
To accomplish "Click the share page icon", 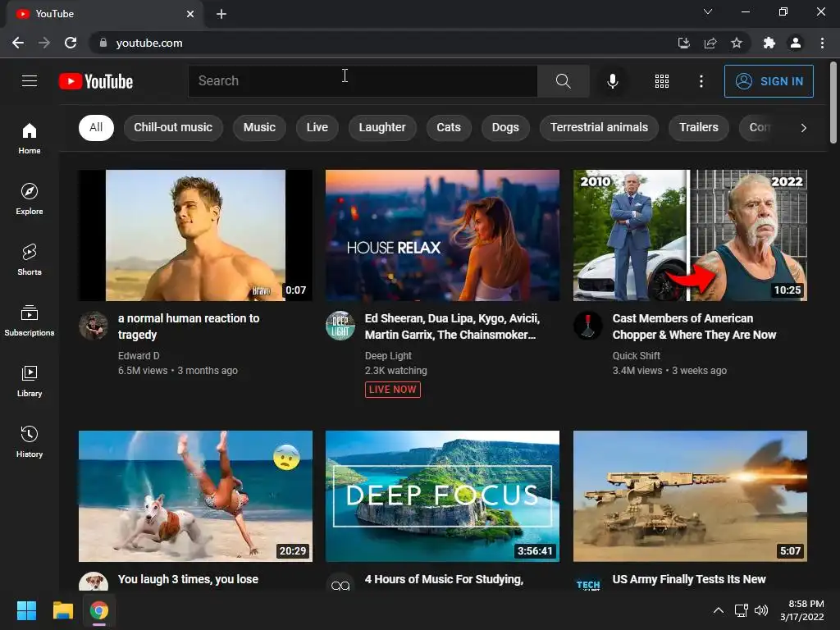I will tap(710, 43).
